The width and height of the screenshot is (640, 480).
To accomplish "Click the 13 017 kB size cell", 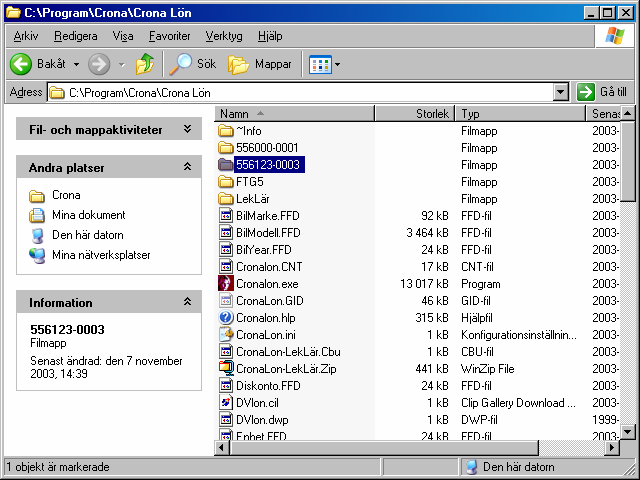I will (424, 284).
